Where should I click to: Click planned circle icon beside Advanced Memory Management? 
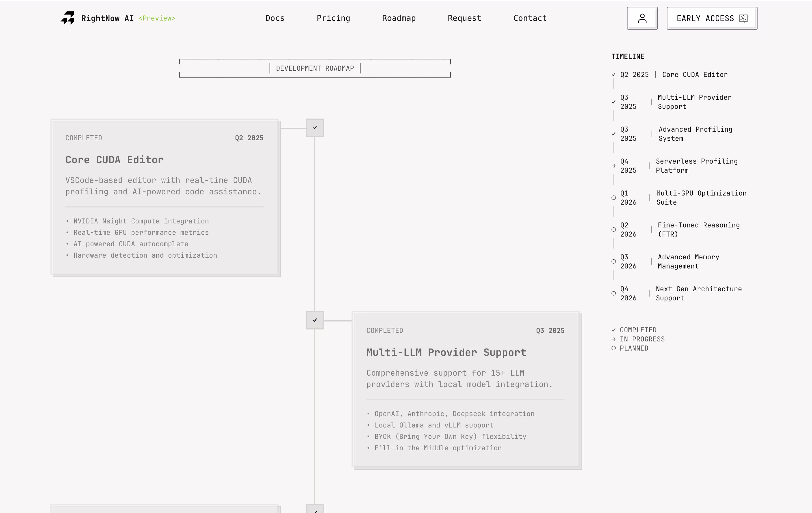pyautogui.click(x=614, y=262)
